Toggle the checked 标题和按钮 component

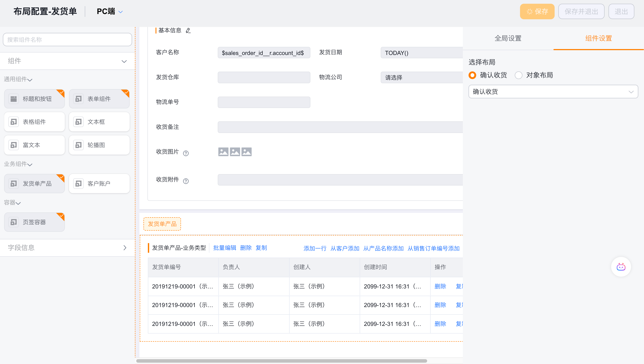pyautogui.click(x=35, y=99)
